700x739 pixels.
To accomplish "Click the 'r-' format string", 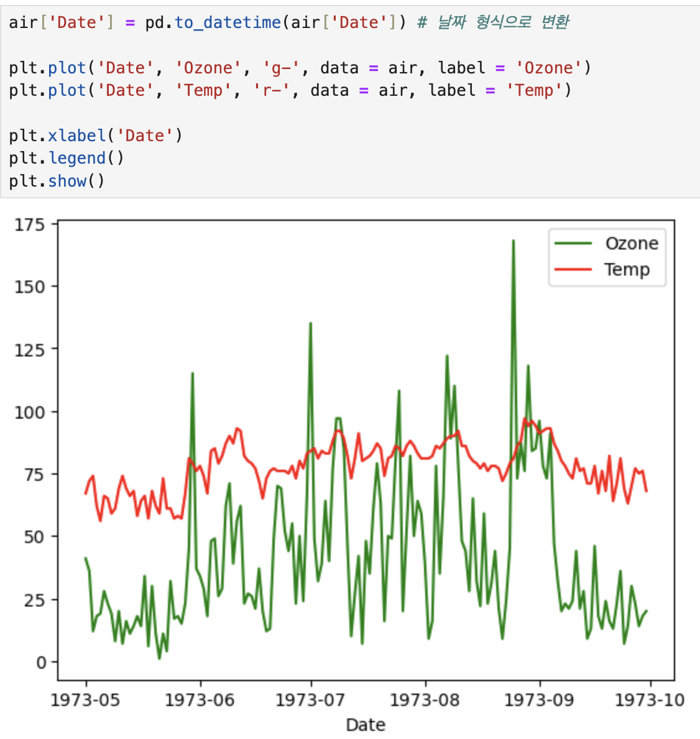I will (271, 90).
